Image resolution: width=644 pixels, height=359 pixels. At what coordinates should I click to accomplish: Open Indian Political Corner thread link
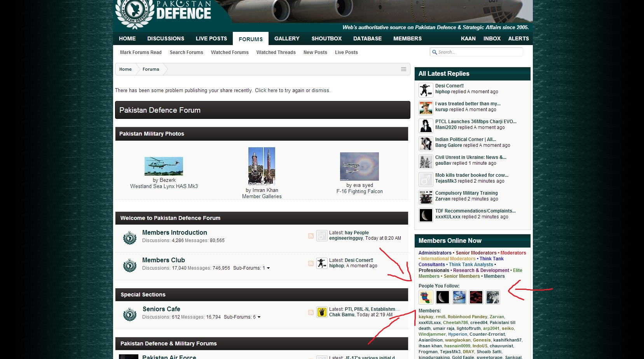point(466,139)
